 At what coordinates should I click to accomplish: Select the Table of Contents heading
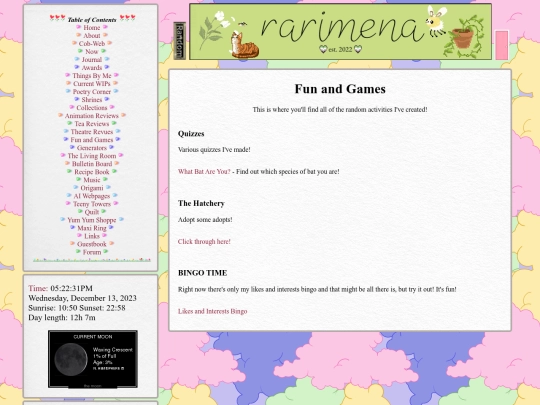(92, 20)
